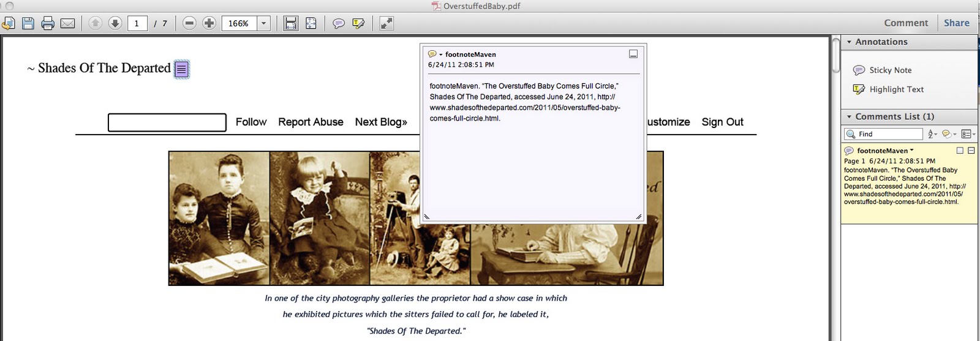Zoom out with the minus button

189,23
